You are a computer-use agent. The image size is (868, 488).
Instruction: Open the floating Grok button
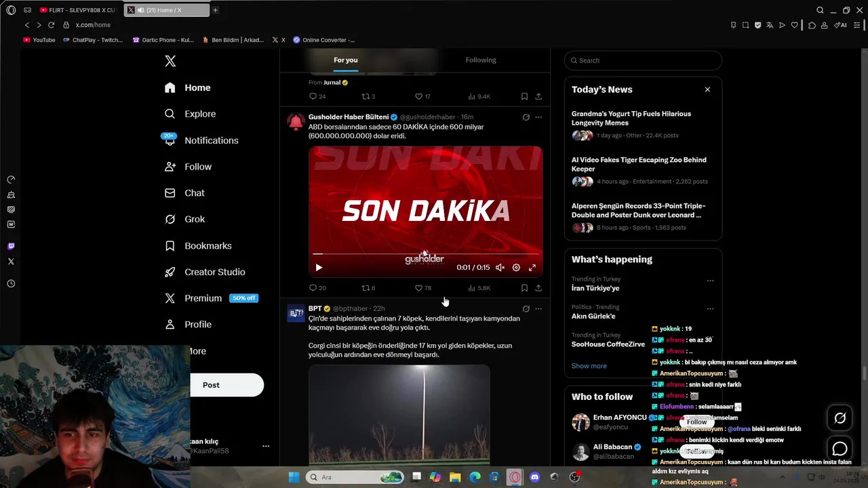pyautogui.click(x=840, y=418)
